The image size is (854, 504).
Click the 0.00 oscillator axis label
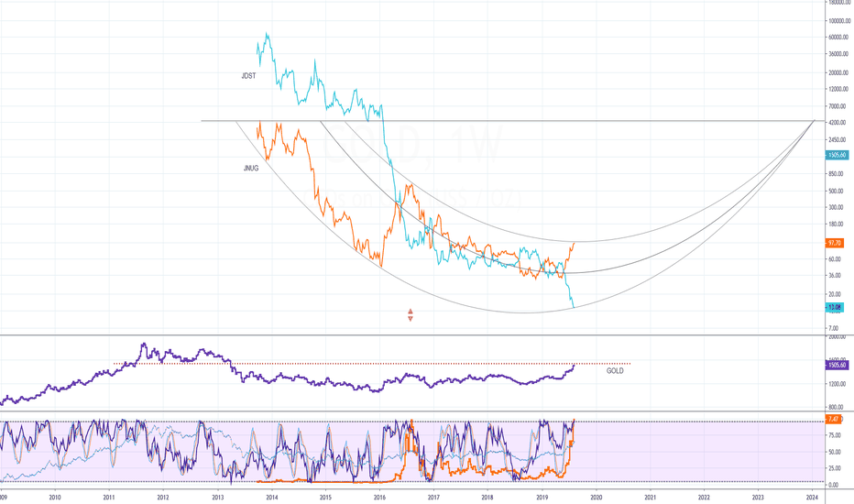click(x=833, y=485)
